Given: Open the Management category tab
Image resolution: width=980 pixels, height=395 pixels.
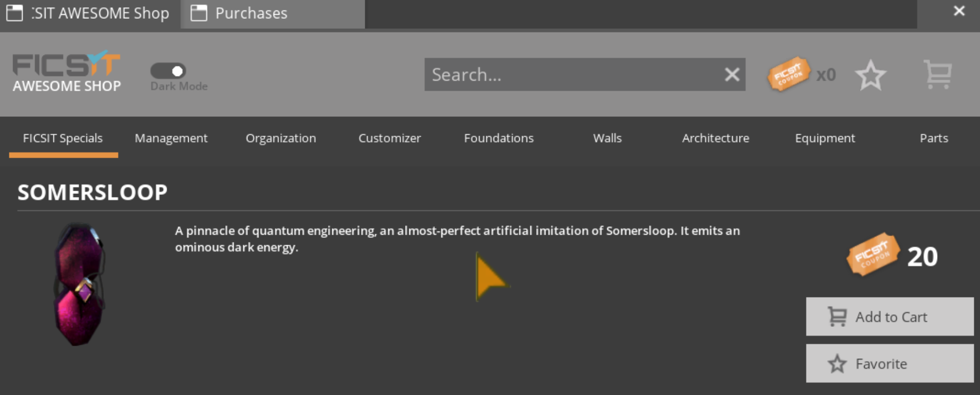Looking at the screenshot, I should [x=171, y=138].
